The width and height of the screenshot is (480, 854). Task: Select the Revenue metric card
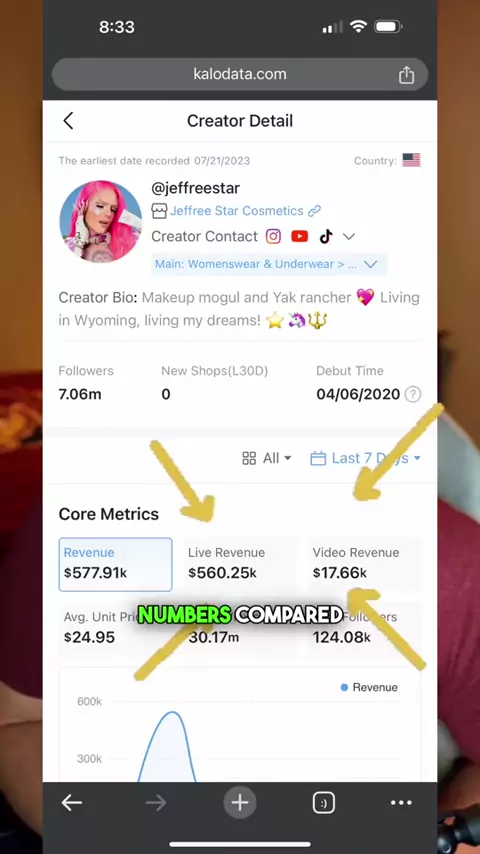point(116,564)
